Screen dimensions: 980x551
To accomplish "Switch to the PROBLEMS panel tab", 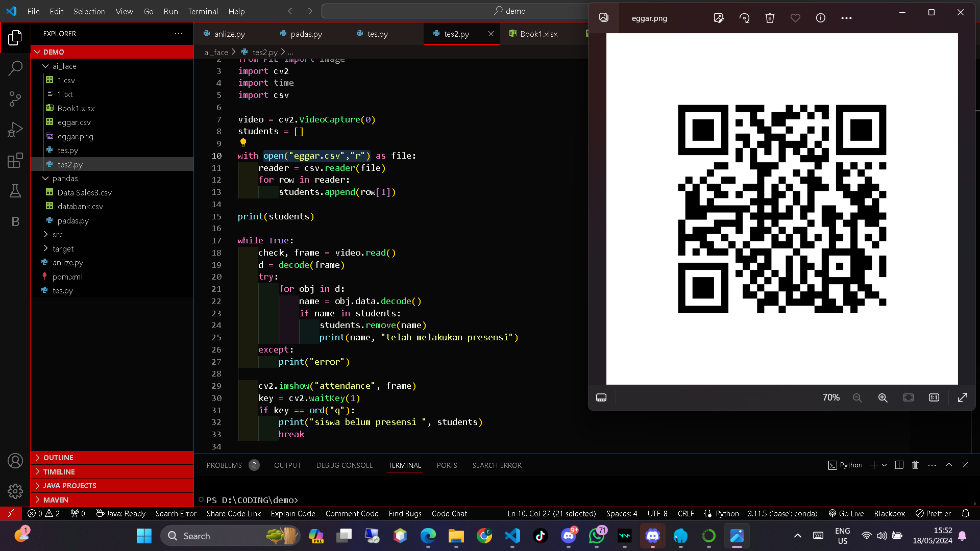I will [224, 465].
